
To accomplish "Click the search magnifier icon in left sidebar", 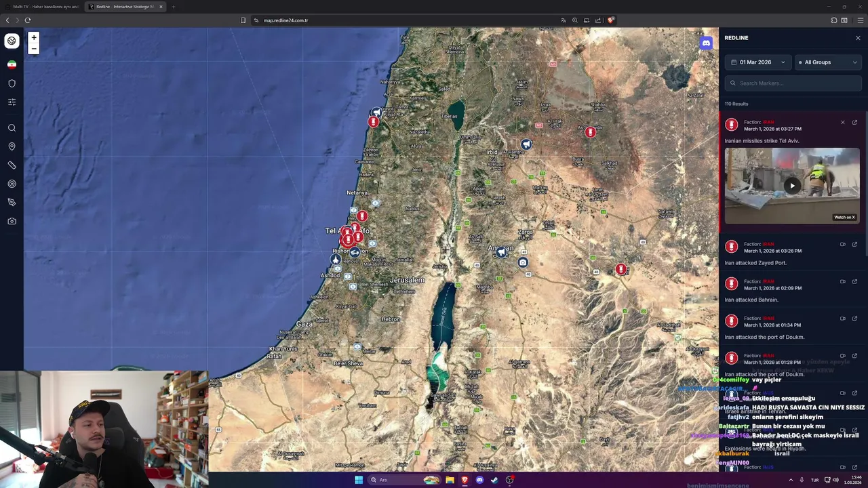I will 12,128.
